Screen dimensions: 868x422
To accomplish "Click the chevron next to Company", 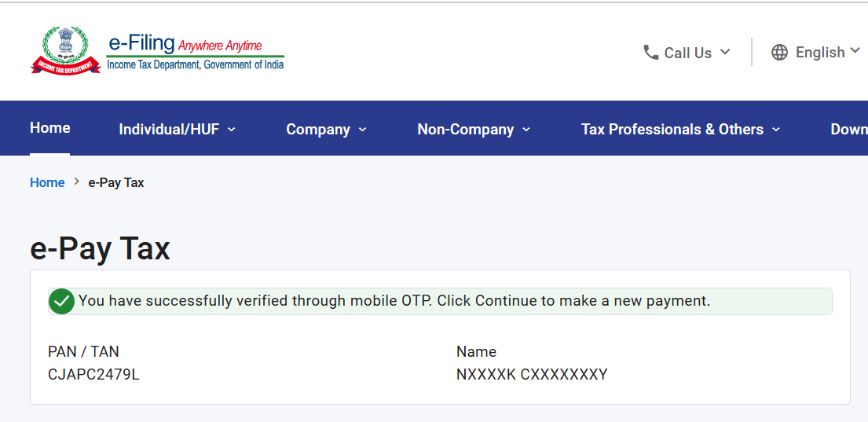I will [x=362, y=130].
